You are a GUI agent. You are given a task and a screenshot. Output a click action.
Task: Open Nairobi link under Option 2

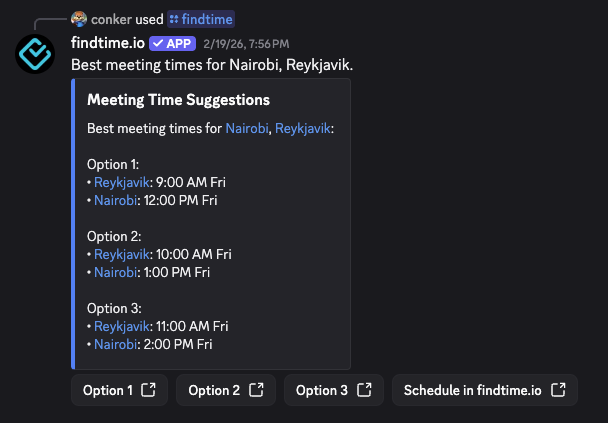click(116, 273)
